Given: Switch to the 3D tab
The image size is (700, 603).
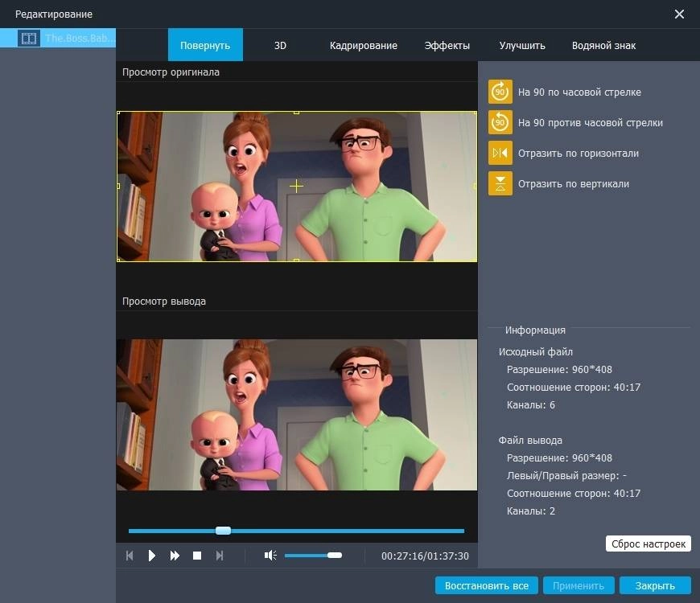Looking at the screenshot, I should point(280,46).
